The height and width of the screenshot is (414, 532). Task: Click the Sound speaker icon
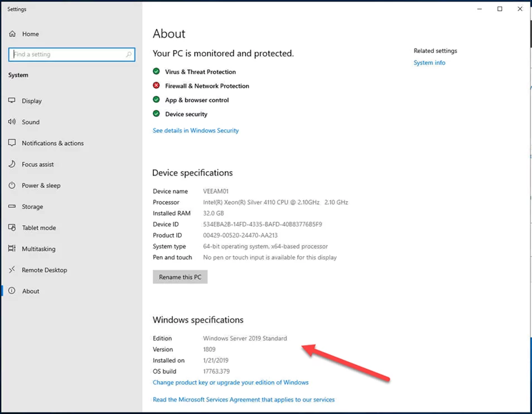coord(12,122)
